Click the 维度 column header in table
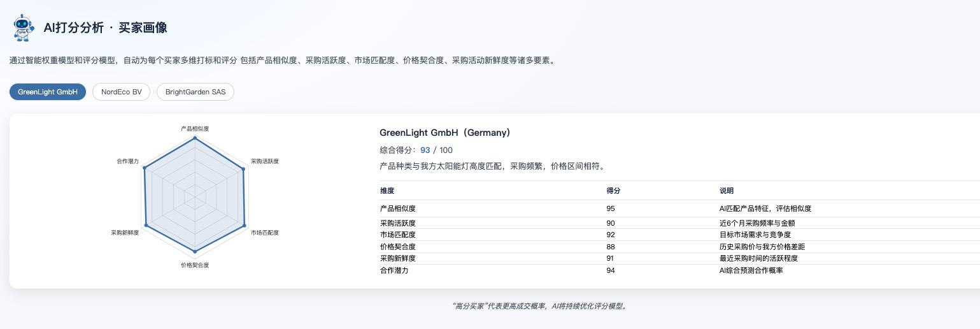The height and width of the screenshot is (329, 980). (x=387, y=191)
